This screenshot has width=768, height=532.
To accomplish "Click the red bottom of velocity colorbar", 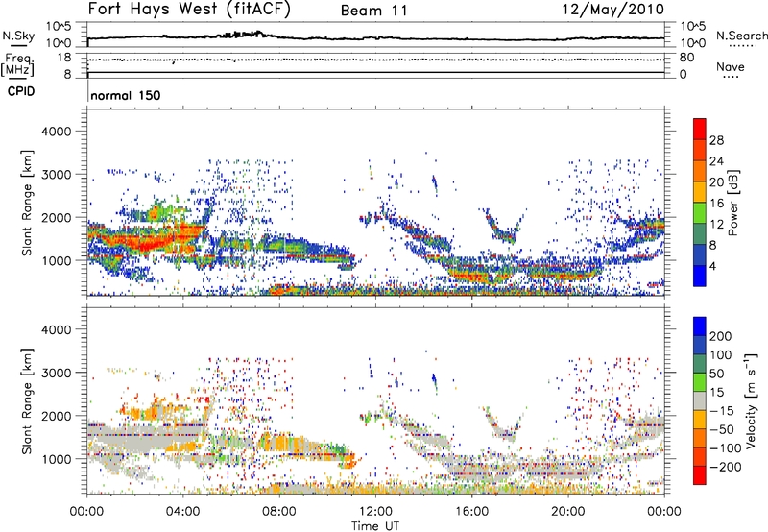I will click(700, 476).
